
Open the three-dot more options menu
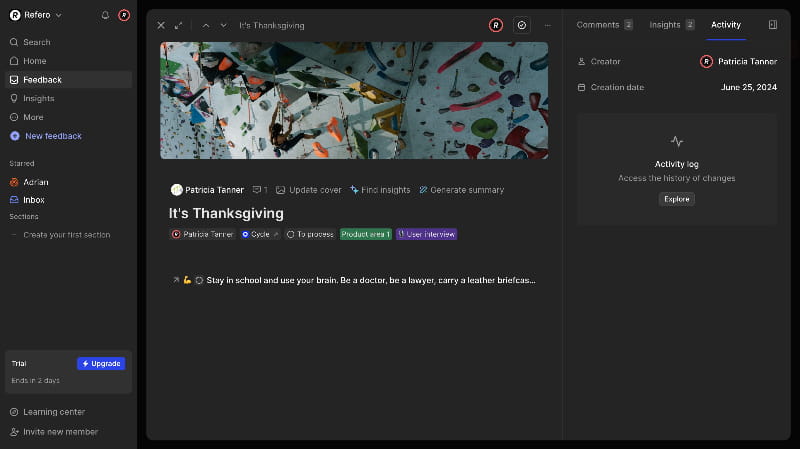pyautogui.click(x=547, y=25)
